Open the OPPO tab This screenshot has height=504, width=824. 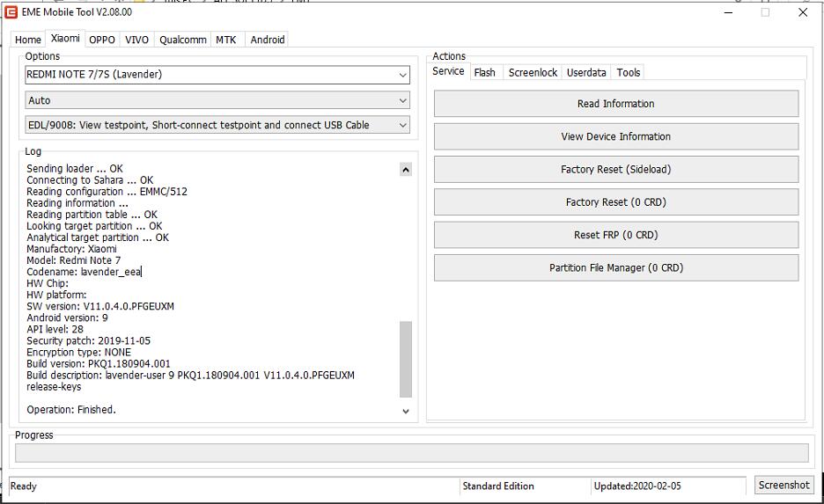(x=102, y=40)
